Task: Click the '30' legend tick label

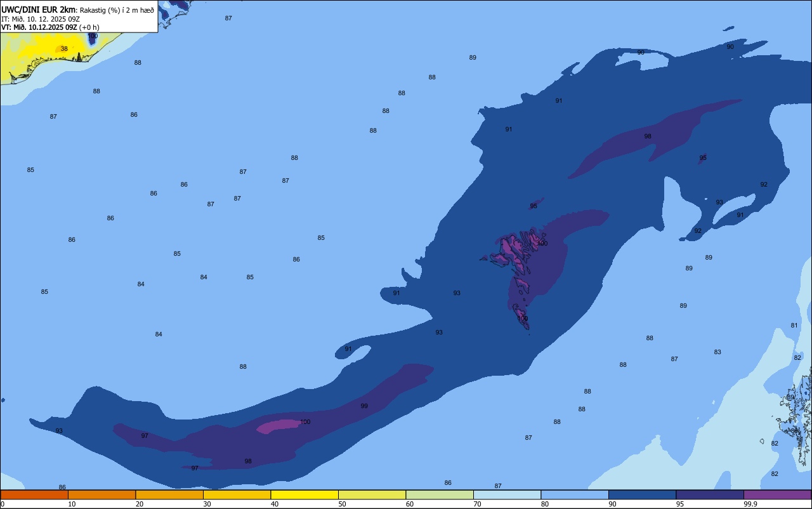Action: pos(207,504)
